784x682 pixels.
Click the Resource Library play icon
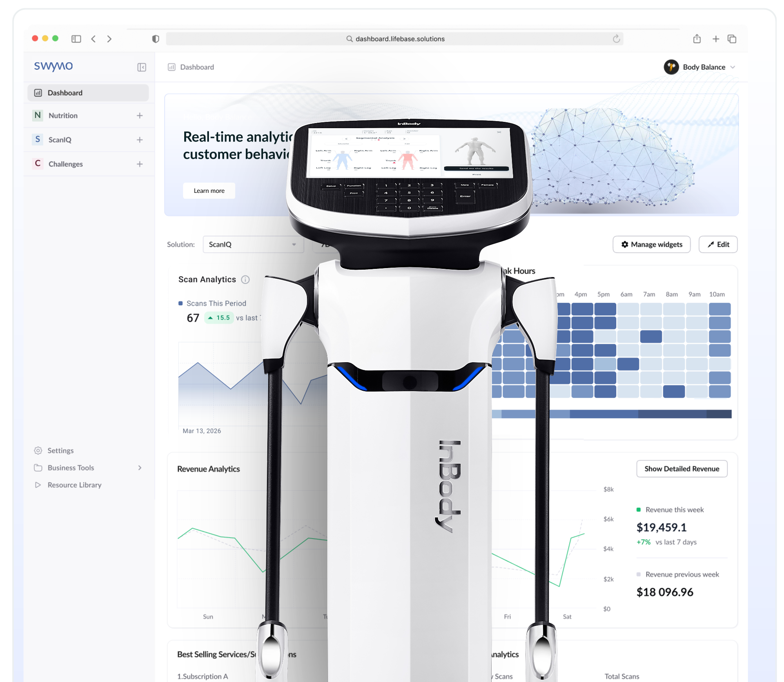pyautogui.click(x=38, y=485)
